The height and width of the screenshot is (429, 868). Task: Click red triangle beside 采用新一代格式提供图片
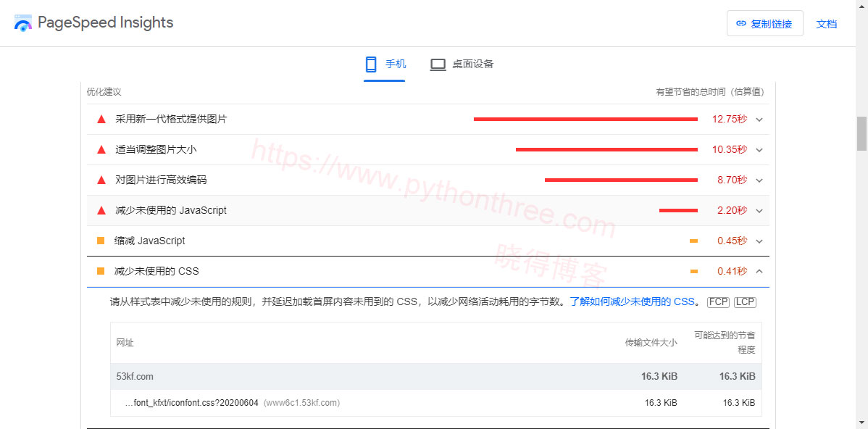(101, 119)
